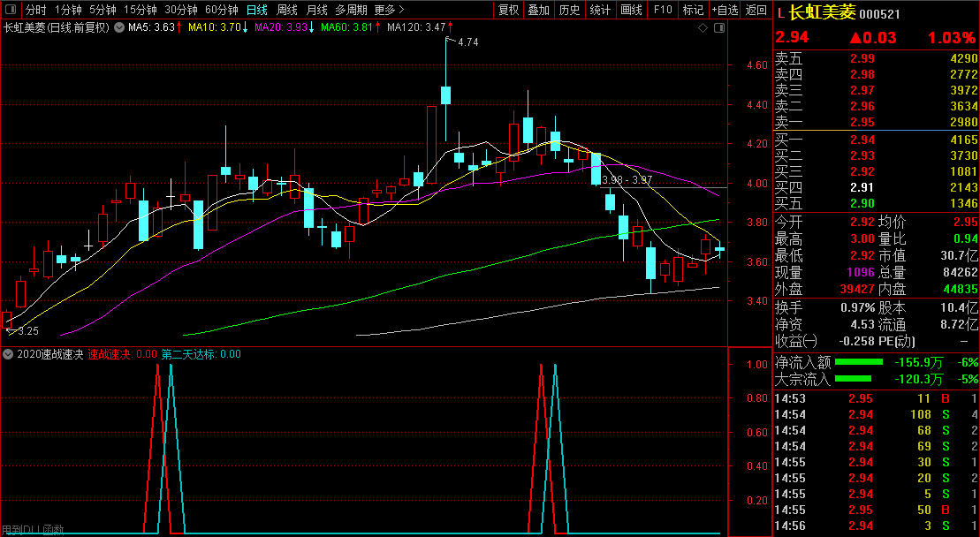The image size is (980, 537).
Task: Select the 日线 daily period tab
Action: tap(257, 10)
